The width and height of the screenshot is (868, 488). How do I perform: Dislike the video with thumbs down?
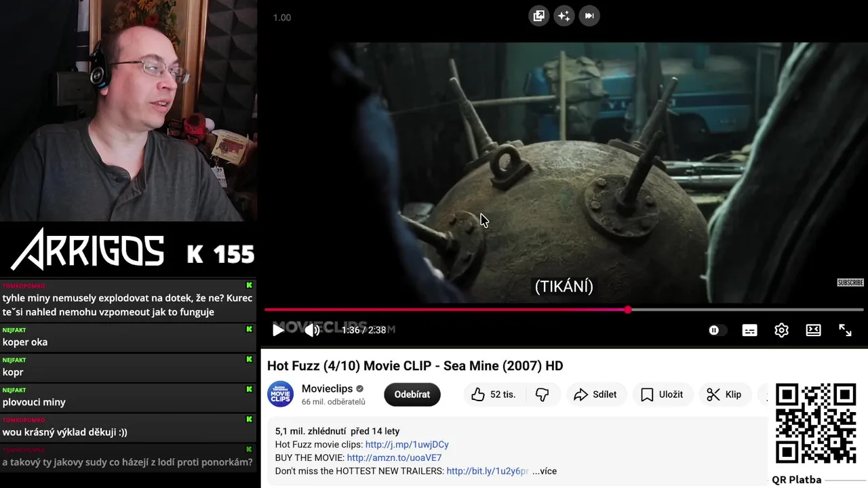point(542,394)
